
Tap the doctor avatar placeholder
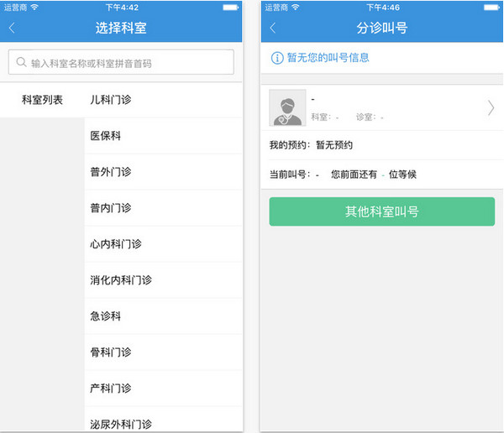click(287, 107)
